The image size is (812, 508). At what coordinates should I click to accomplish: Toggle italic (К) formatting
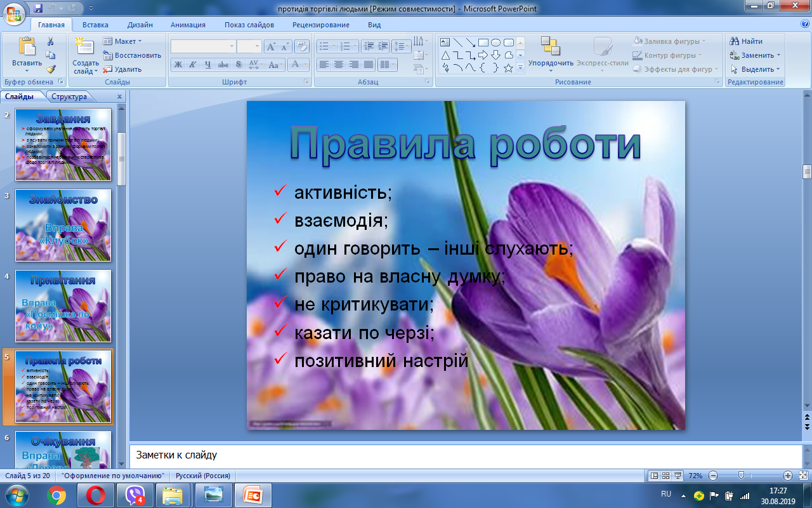192,65
